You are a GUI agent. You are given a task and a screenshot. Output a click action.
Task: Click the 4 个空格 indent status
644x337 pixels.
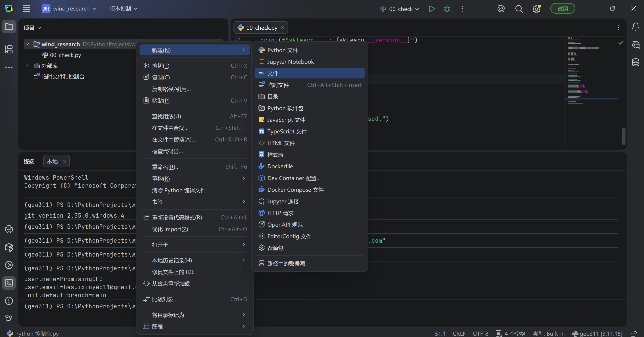[511, 333]
